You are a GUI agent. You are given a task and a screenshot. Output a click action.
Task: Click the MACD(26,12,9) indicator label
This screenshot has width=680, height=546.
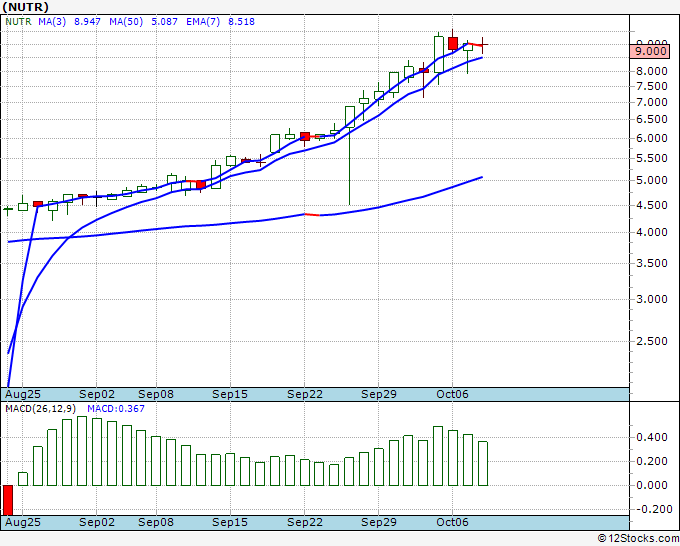pyautogui.click(x=40, y=409)
